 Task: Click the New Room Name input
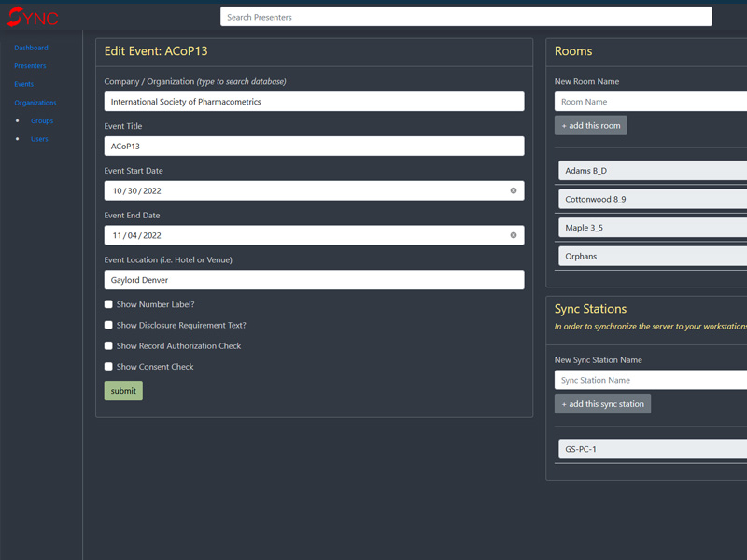651,102
